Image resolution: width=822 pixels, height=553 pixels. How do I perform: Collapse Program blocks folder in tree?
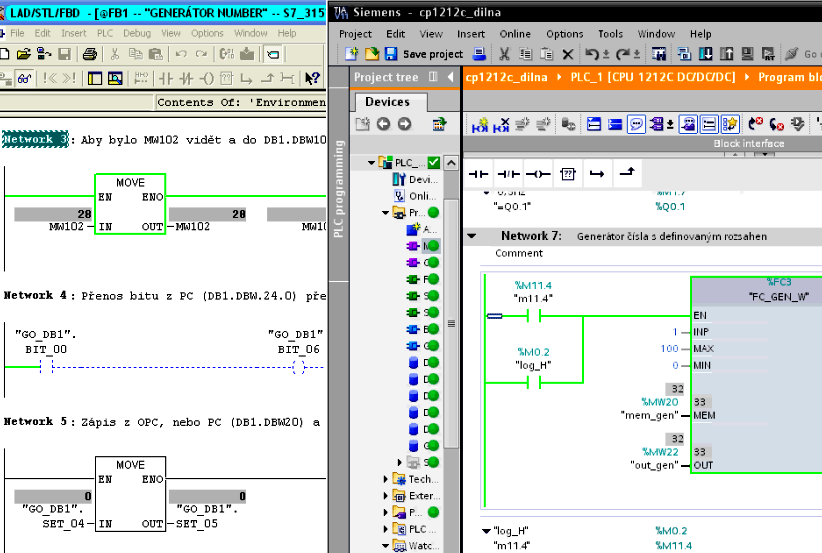(x=385, y=213)
